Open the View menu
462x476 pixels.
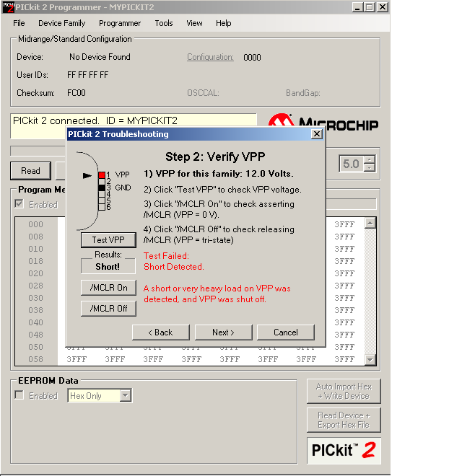coord(194,23)
